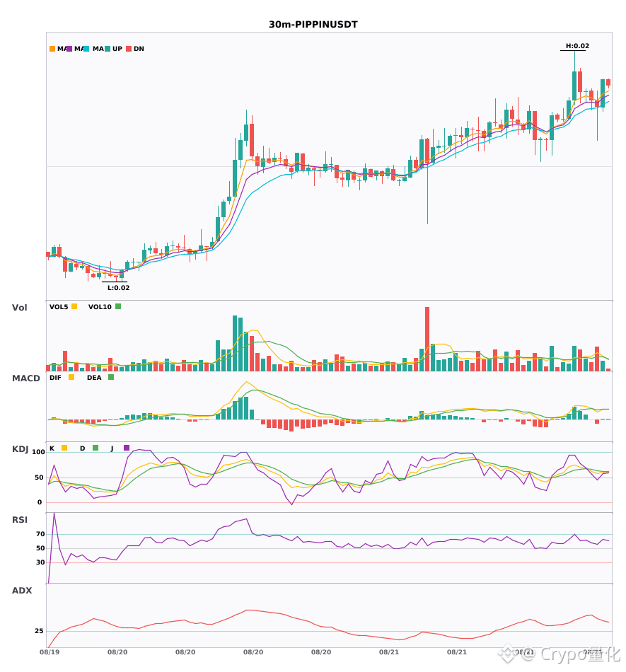This screenshot has width=626, height=672.
Task: Click the tallest red volume bar
Action: tap(427, 339)
